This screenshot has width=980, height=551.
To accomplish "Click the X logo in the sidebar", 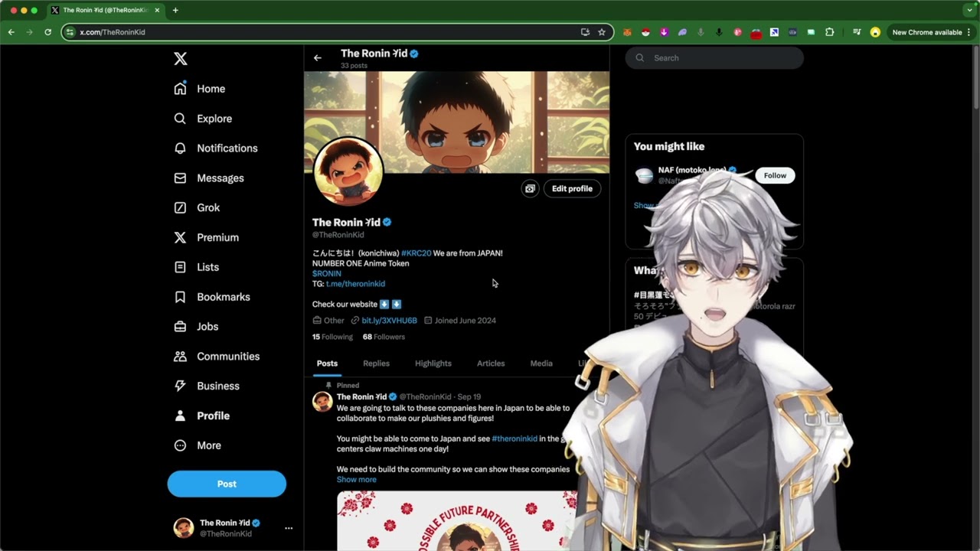I will (x=180, y=59).
